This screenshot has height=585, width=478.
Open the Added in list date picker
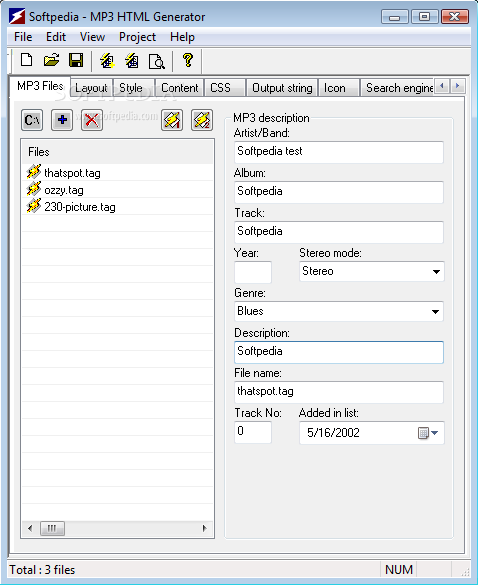(x=428, y=433)
